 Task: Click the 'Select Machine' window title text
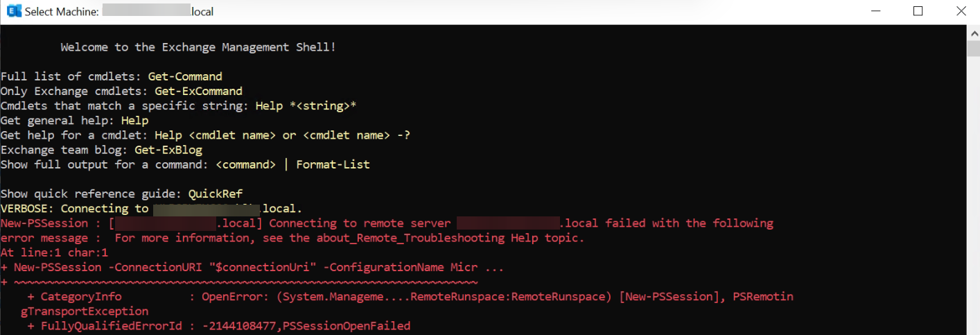(x=61, y=12)
